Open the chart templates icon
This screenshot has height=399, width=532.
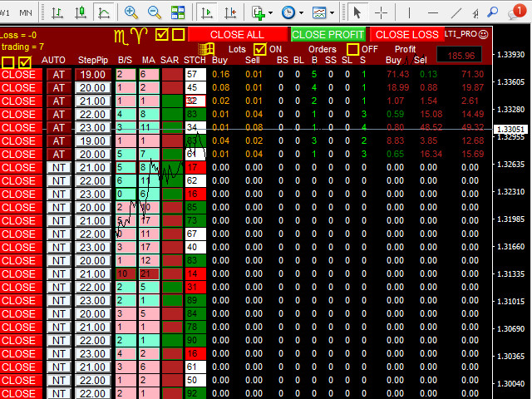(319, 12)
